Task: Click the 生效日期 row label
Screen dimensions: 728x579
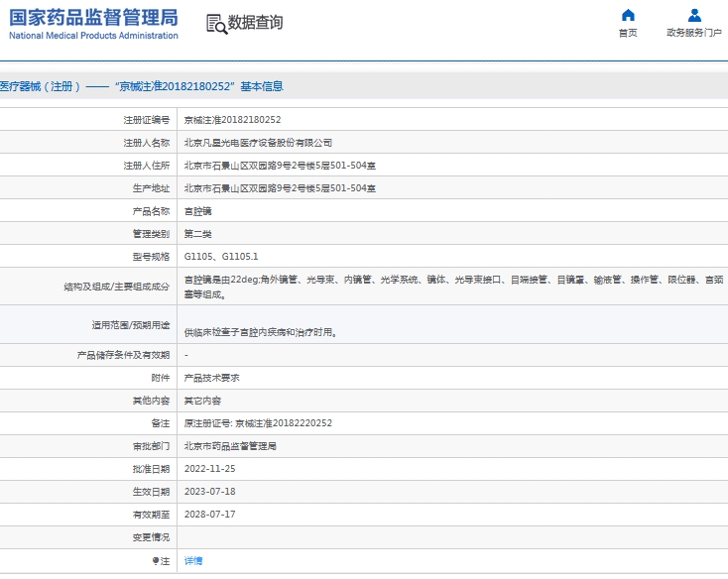Action: pos(152,492)
